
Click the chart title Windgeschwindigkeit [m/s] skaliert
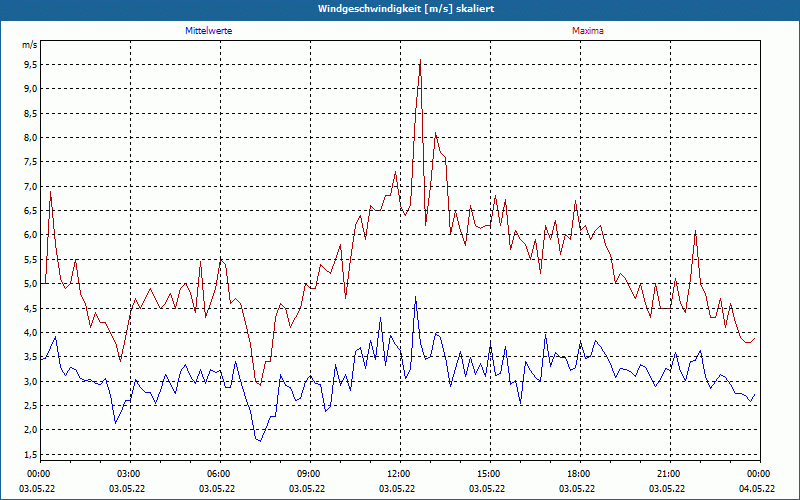coord(406,9)
